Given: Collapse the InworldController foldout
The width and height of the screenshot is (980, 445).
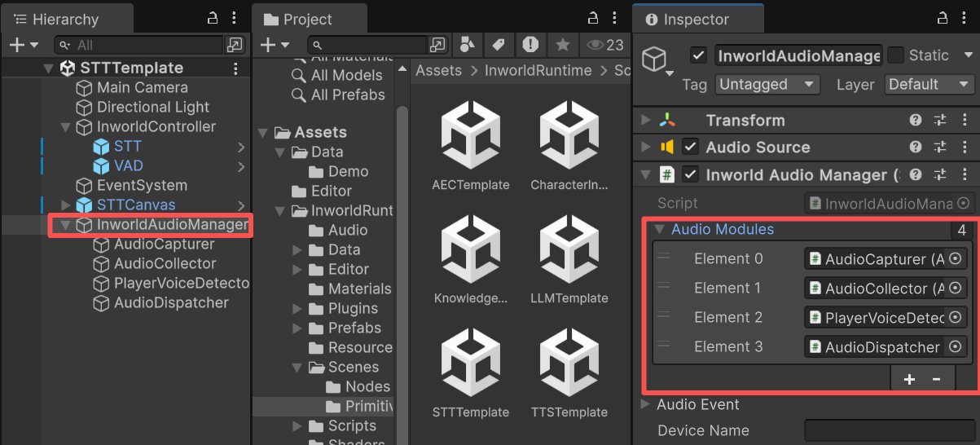Looking at the screenshot, I should [66, 127].
